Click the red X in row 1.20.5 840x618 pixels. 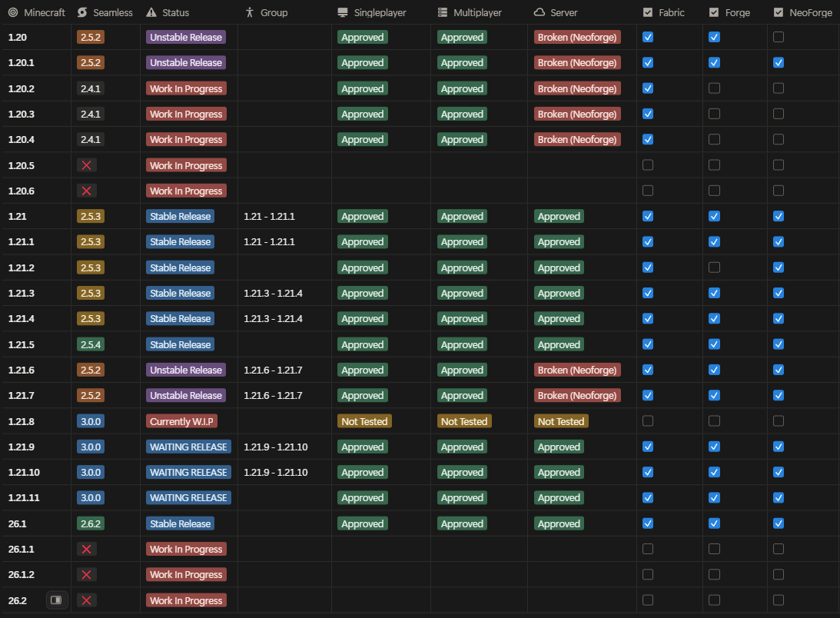pos(86,165)
